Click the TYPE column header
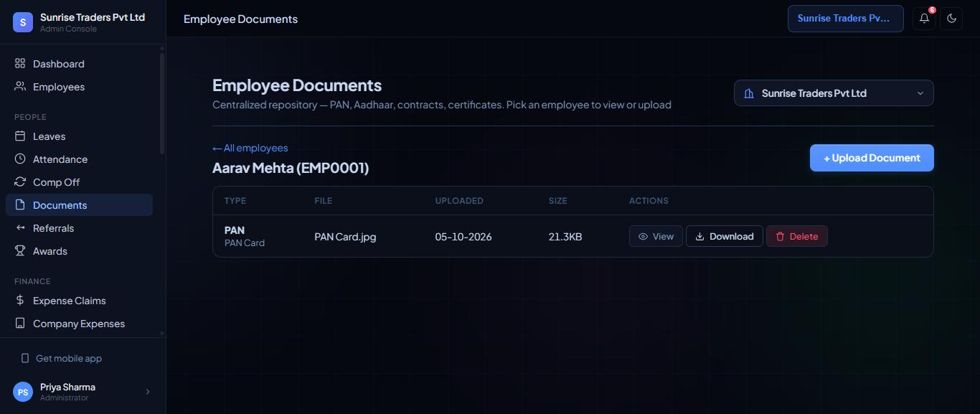This screenshot has height=414, width=980. pos(235,201)
